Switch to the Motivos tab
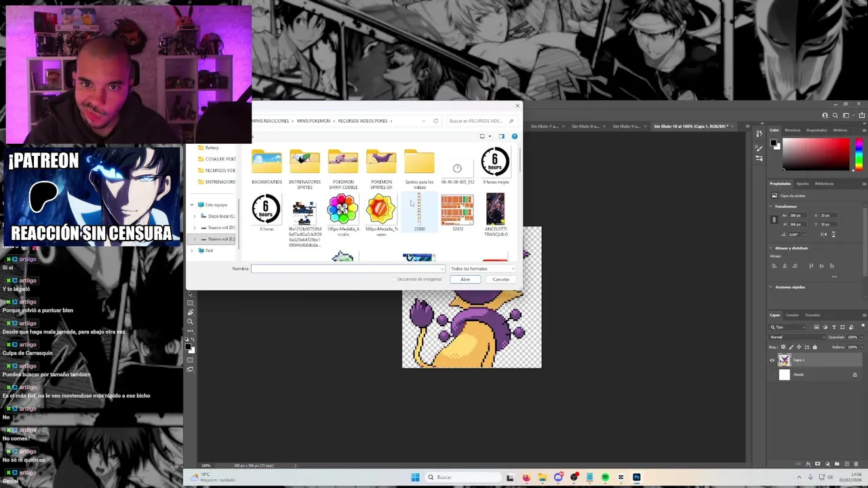The height and width of the screenshot is (488, 868). coord(840,130)
